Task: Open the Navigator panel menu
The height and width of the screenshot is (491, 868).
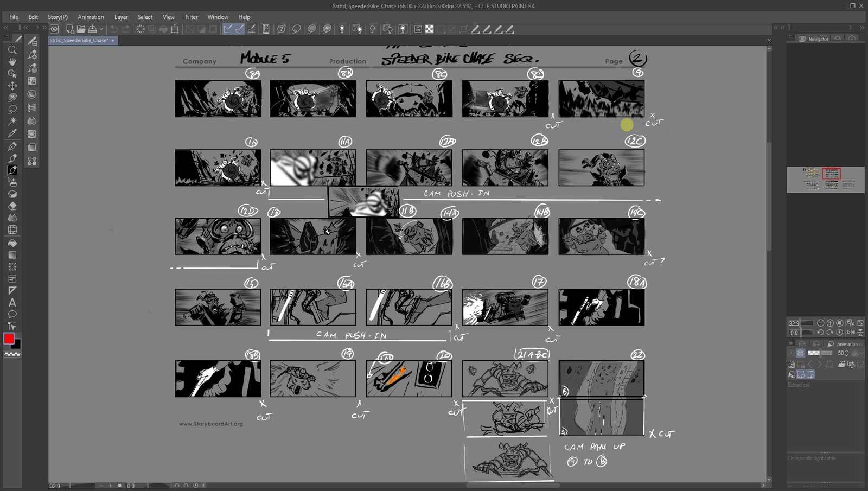Action: [x=791, y=39]
